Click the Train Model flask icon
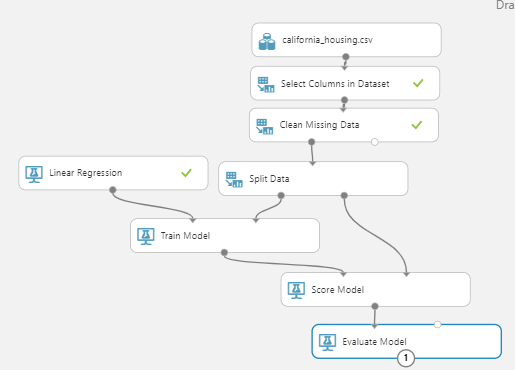The width and height of the screenshot is (515, 370). (x=146, y=236)
